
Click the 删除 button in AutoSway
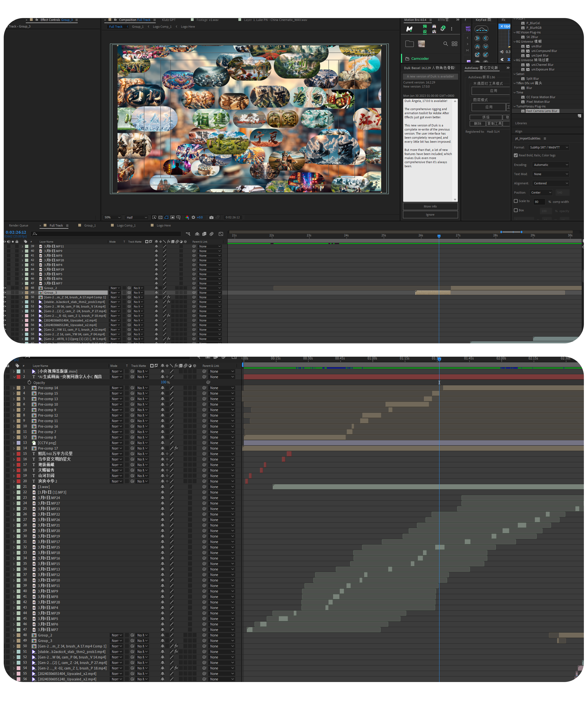point(478,123)
